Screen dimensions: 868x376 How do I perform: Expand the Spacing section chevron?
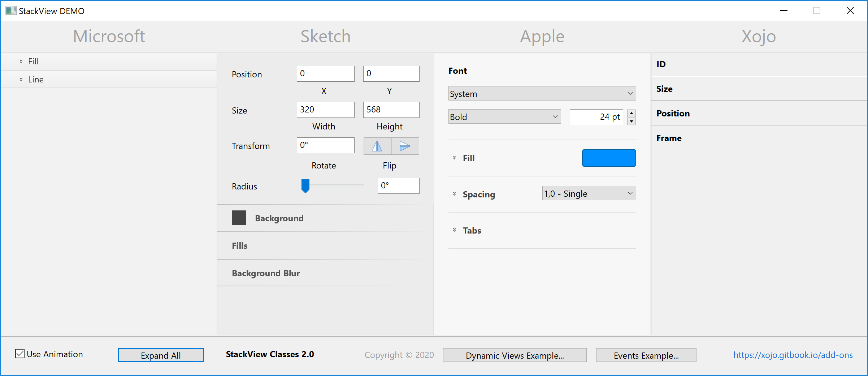click(x=454, y=194)
